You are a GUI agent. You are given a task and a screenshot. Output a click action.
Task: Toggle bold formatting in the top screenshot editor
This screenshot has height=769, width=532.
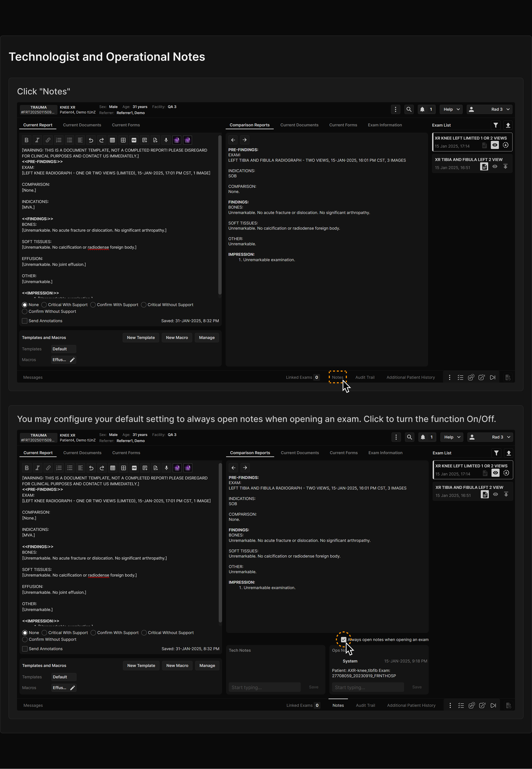(x=27, y=140)
